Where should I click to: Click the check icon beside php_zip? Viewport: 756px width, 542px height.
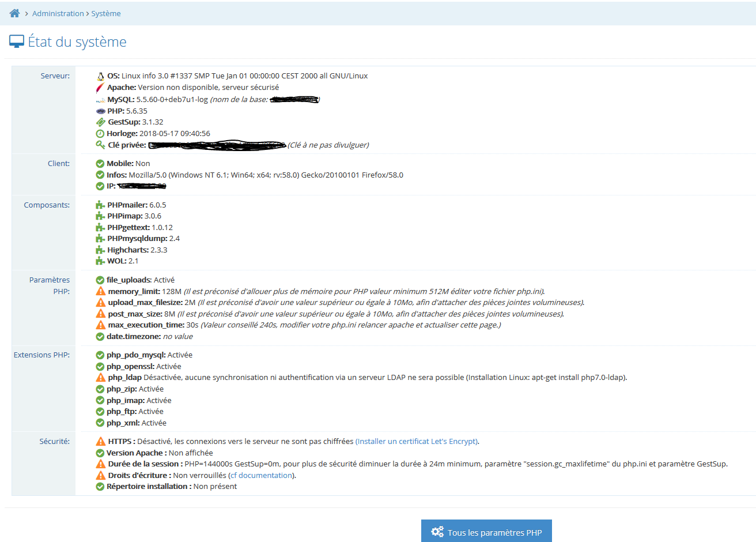pyautogui.click(x=100, y=389)
